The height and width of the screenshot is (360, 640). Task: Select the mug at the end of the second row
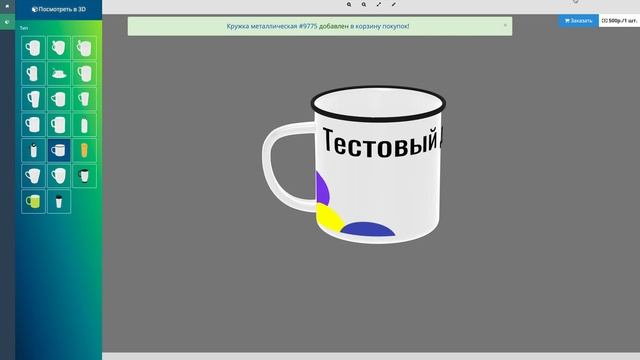(x=84, y=74)
